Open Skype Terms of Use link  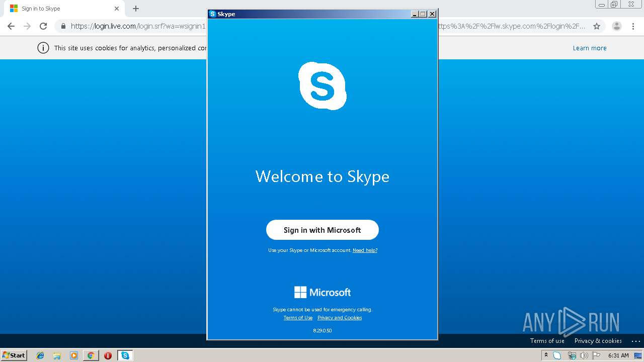click(x=298, y=318)
